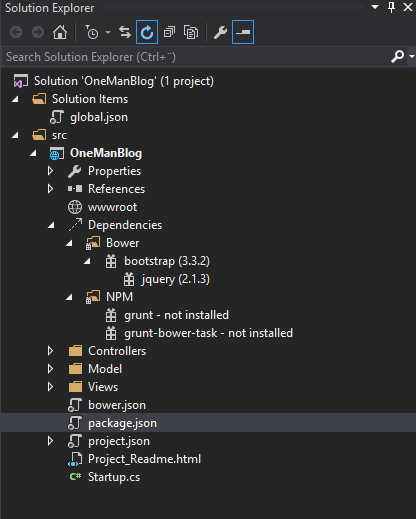Screen dimensions: 416x519
Task: Open search options dropdown arrow
Action: (x=412, y=57)
